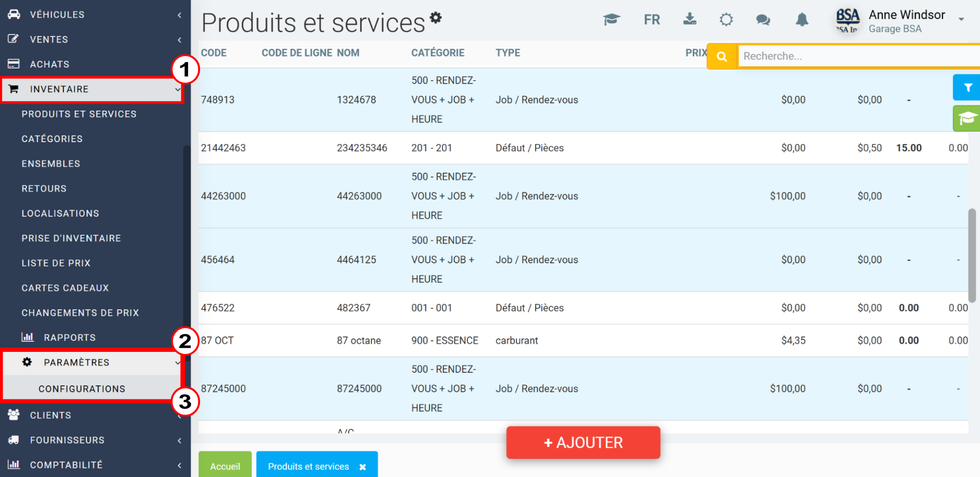This screenshot has width=980, height=477.
Task: Sort by the TYPE column header
Action: click(x=508, y=53)
